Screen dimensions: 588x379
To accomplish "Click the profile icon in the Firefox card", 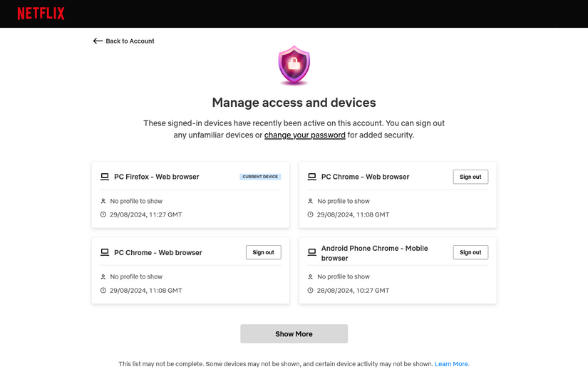I will (x=103, y=202).
